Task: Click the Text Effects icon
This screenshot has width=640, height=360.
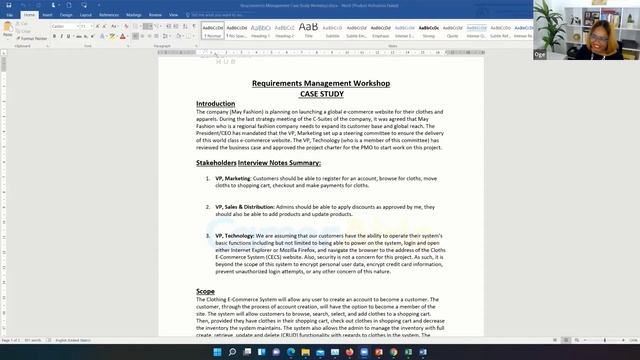Action: tap(102, 36)
